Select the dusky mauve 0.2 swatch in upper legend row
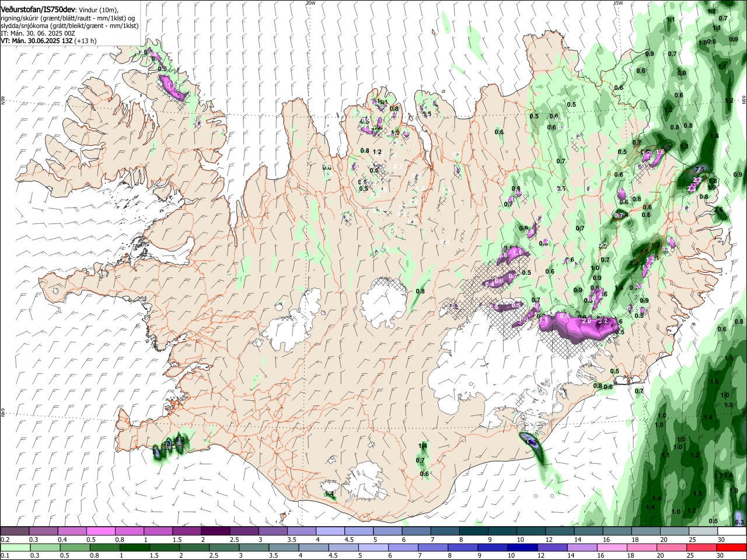The image size is (747, 560). [14, 531]
